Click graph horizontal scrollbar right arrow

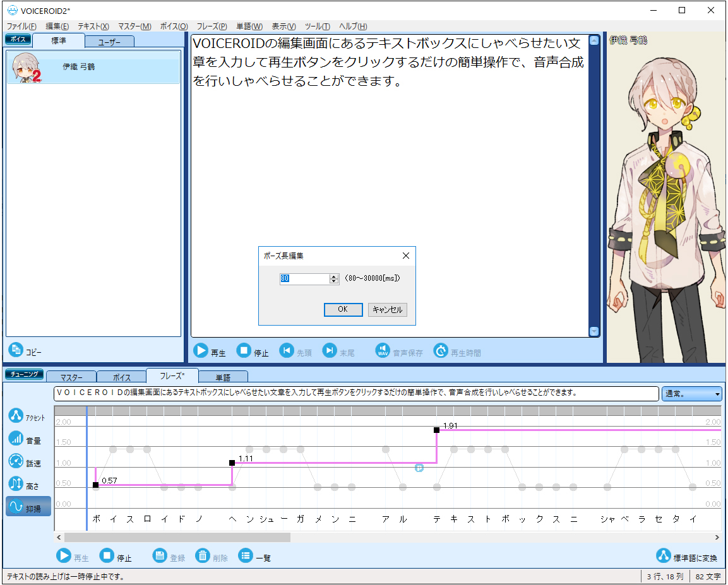click(717, 537)
